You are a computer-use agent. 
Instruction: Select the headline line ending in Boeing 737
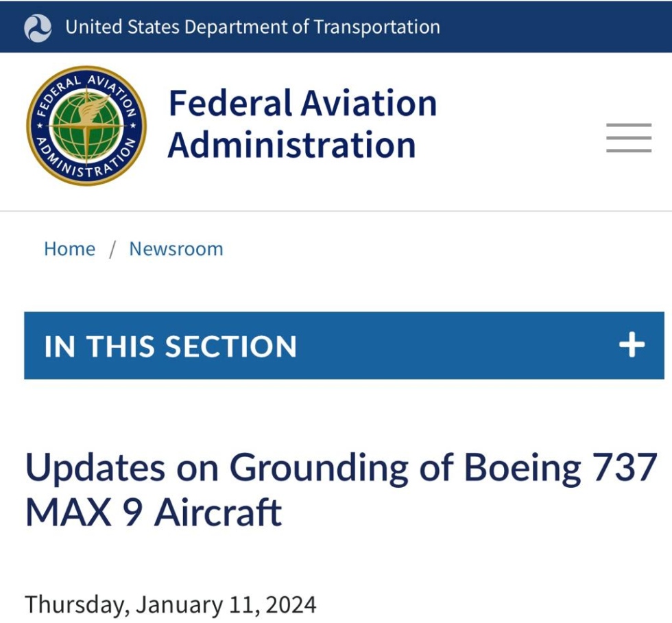(341, 468)
